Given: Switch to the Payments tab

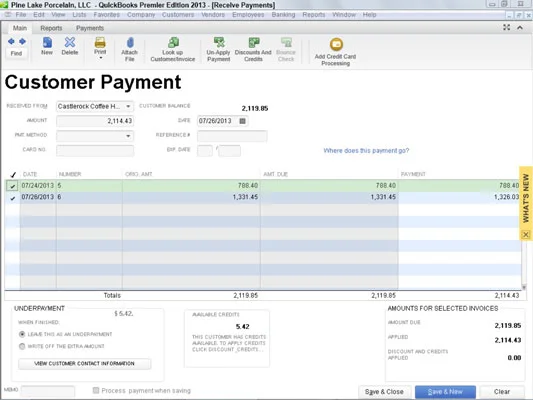Looking at the screenshot, I should (90, 28).
